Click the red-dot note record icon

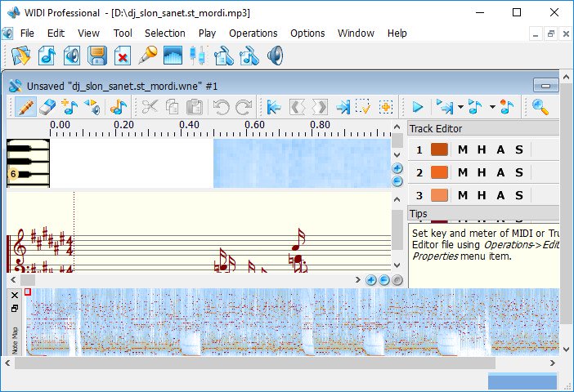507,107
